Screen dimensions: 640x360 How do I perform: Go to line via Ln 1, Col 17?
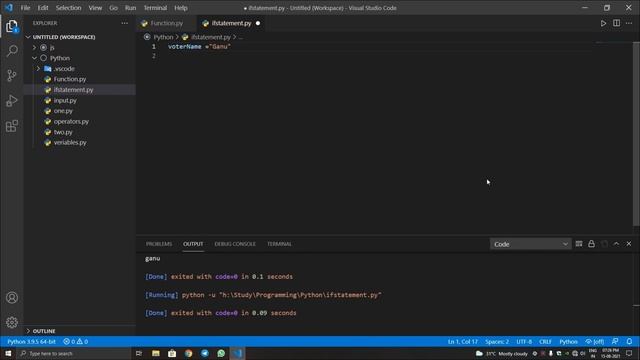coord(462,341)
